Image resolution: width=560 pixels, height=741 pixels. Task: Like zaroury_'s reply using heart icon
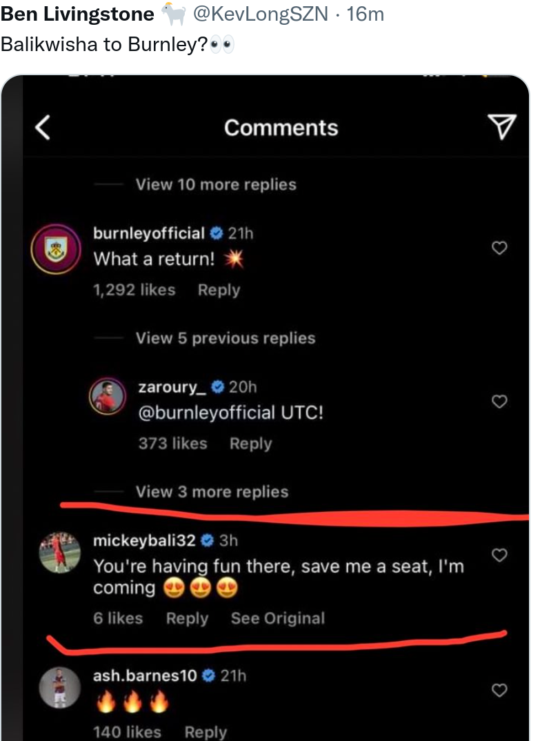tap(500, 401)
